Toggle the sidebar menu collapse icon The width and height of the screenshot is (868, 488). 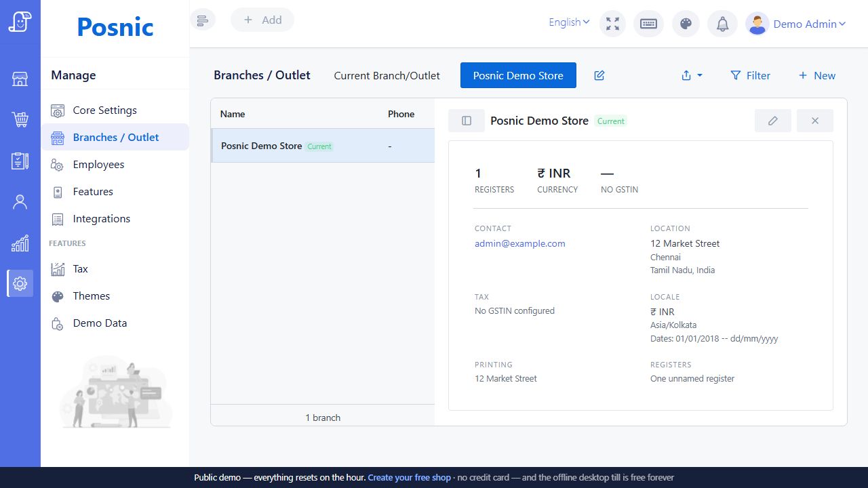click(x=202, y=20)
